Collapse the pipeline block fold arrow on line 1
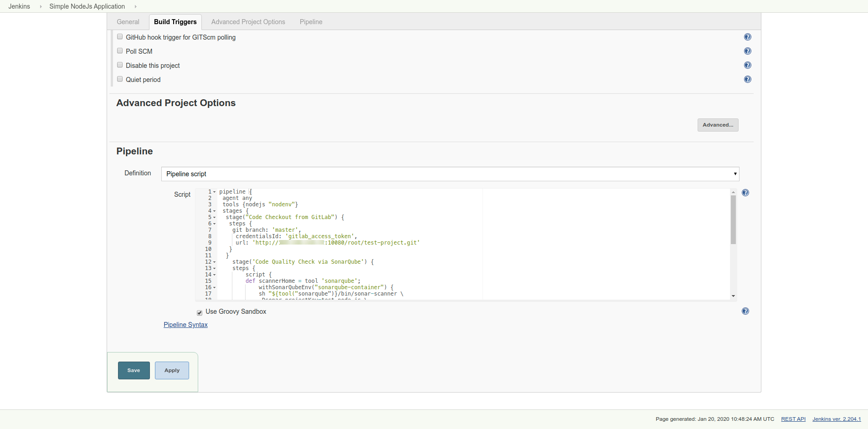The width and height of the screenshot is (868, 429). click(x=215, y=192)
